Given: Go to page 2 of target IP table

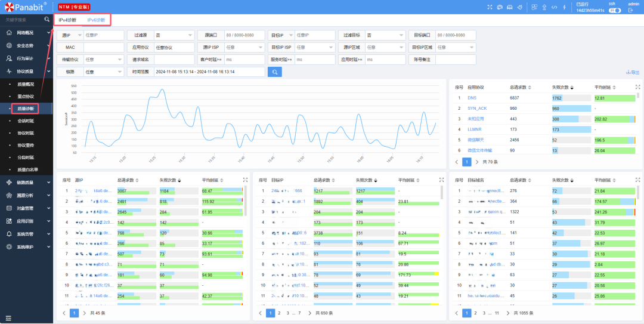Looking at the screenshot, I should (279, 313).
